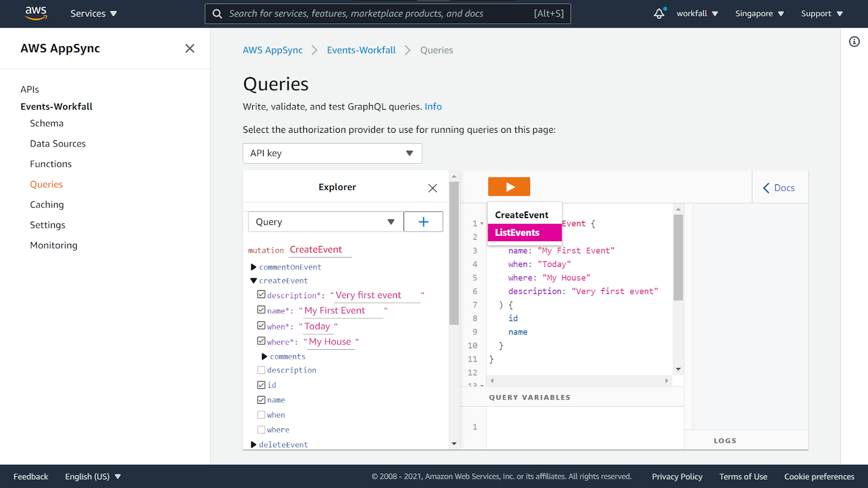Open the Info link

(433, 107)
